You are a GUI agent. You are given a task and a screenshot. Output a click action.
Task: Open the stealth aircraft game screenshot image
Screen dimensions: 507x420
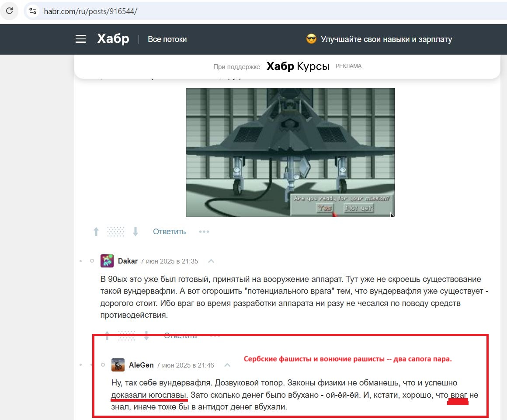290,152
